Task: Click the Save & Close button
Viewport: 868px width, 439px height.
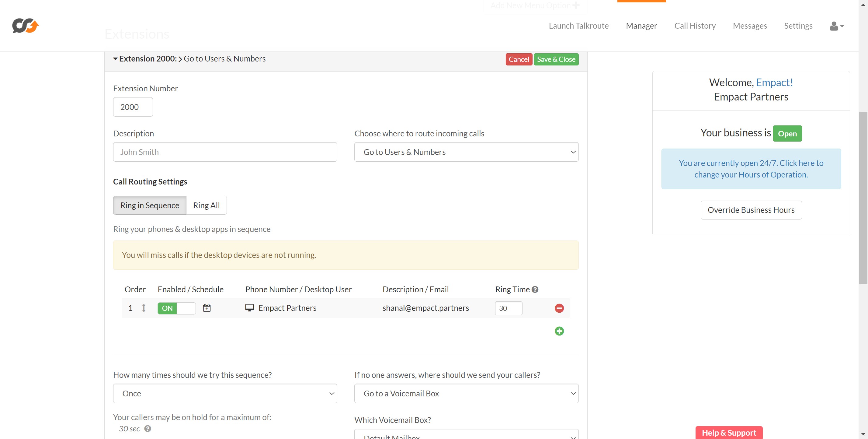Action: coord(556,59)
